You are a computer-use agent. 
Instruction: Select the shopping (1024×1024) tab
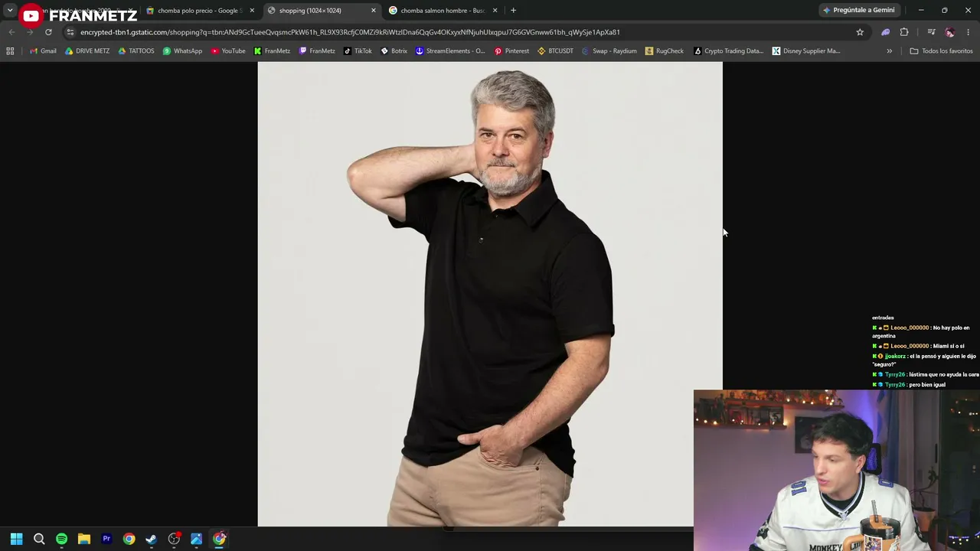[322, 11]
